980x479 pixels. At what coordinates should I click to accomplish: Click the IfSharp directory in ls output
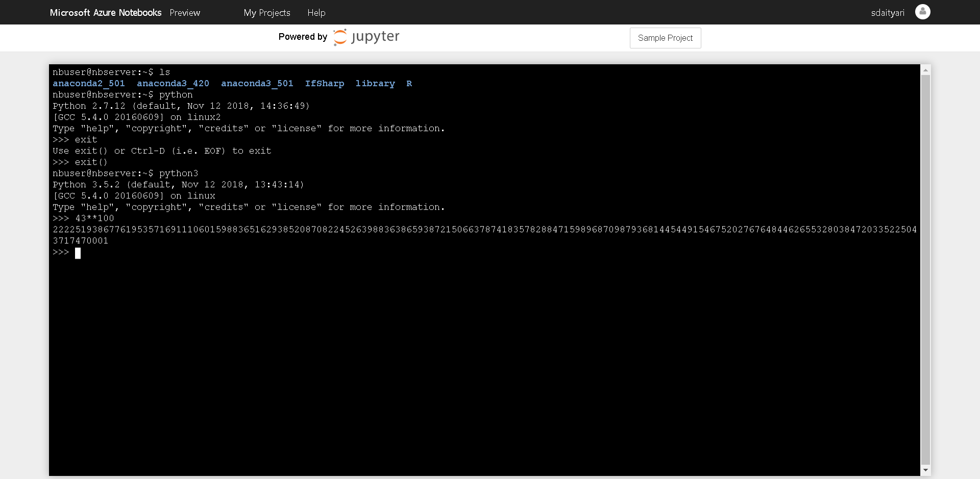[x=325, y=83]
